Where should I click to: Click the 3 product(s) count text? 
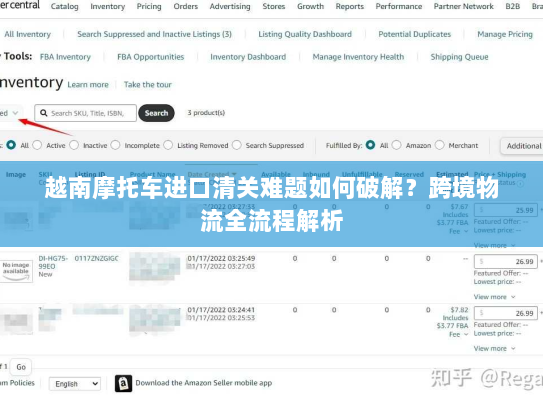pos(206,113)
